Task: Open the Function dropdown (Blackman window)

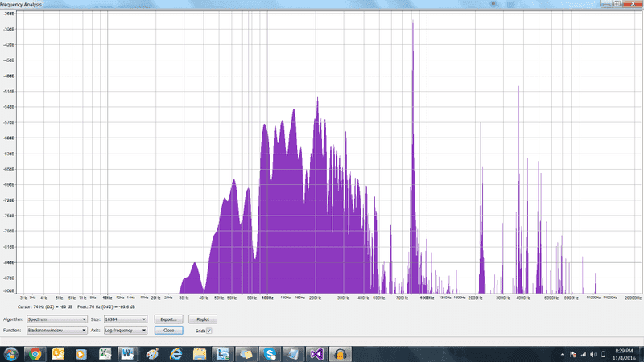Action: click(x=55, y=331)
